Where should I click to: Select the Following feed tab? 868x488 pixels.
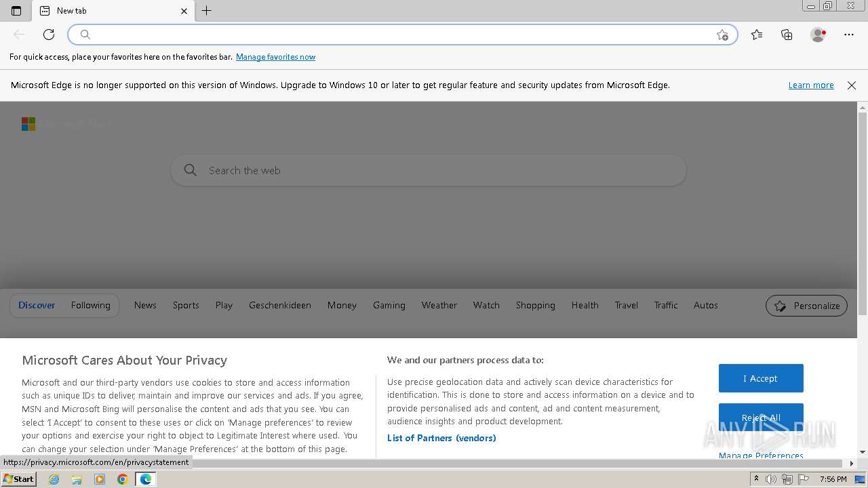91,306
